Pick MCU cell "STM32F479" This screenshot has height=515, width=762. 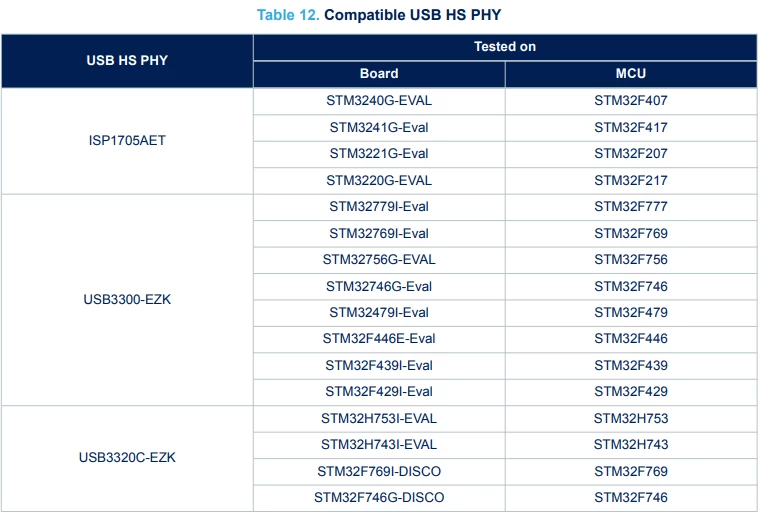[x=631, y=313]
